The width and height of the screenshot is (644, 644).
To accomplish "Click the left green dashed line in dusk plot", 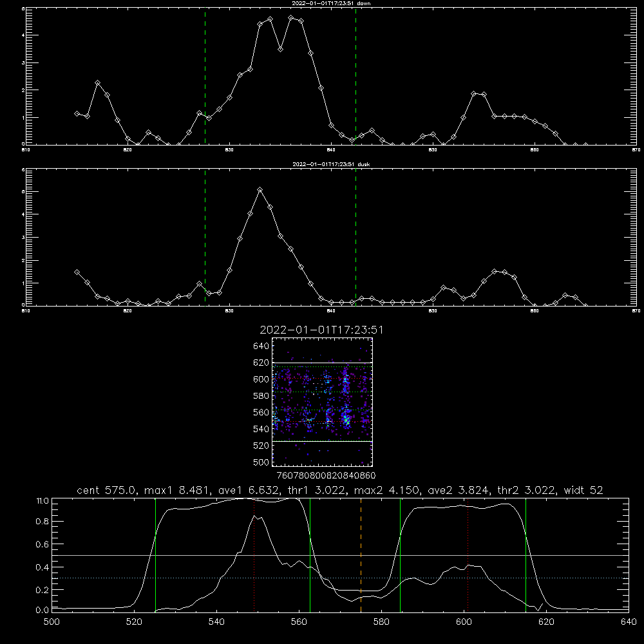I will click(x=205, y=237).
